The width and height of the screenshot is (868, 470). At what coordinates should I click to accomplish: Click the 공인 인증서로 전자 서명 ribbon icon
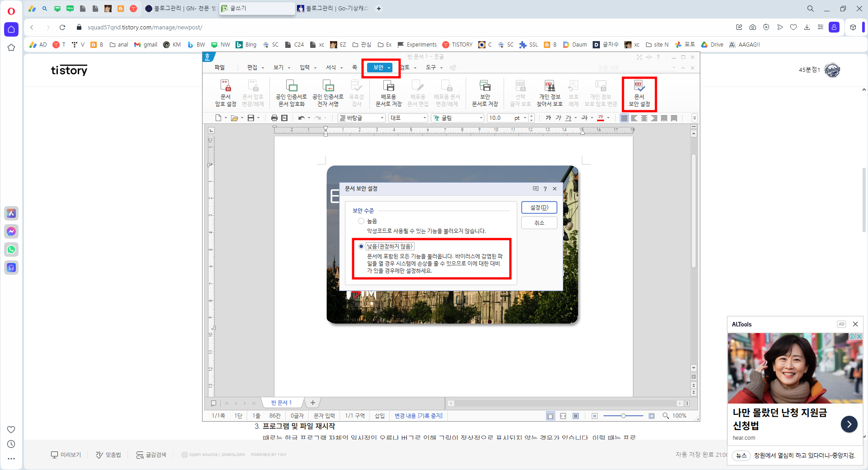(x=328, y=94)
